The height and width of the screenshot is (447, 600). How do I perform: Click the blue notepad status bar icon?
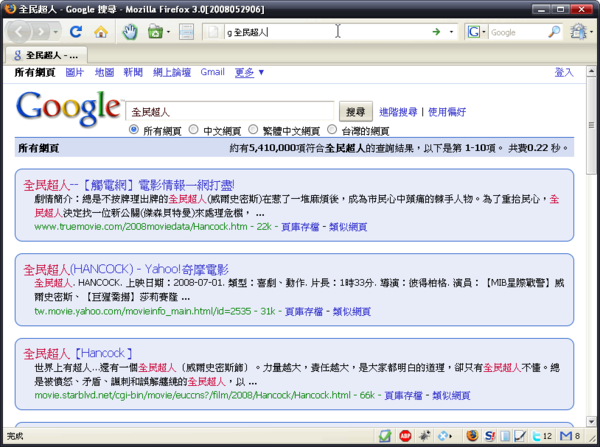pyautogui.click(x=505, y=436)
